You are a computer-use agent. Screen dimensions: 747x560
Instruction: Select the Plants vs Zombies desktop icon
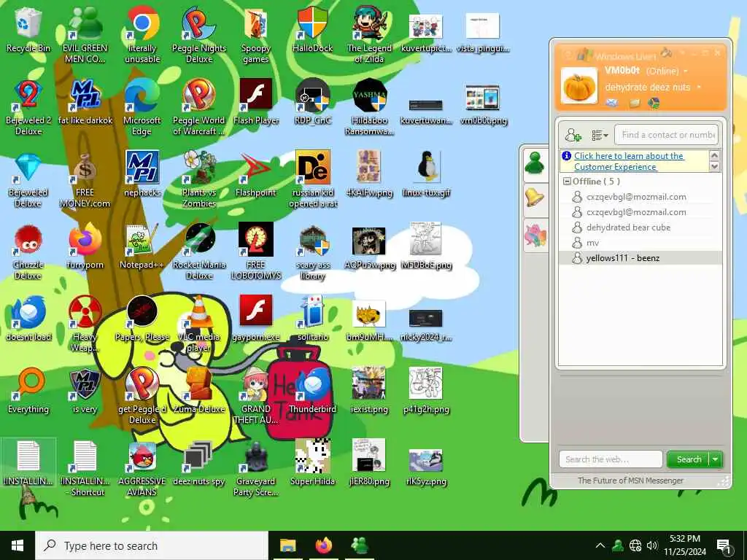tap(199, 180)
